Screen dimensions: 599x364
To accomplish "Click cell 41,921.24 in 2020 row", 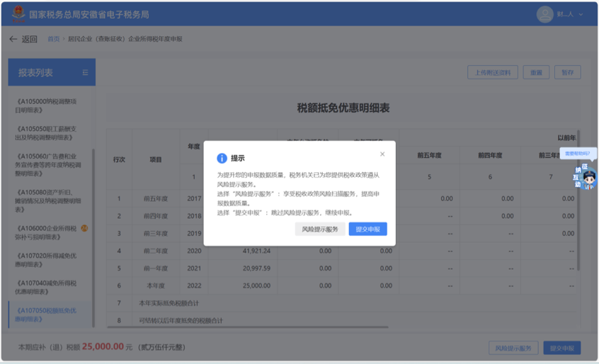I will tap(256, 251).
